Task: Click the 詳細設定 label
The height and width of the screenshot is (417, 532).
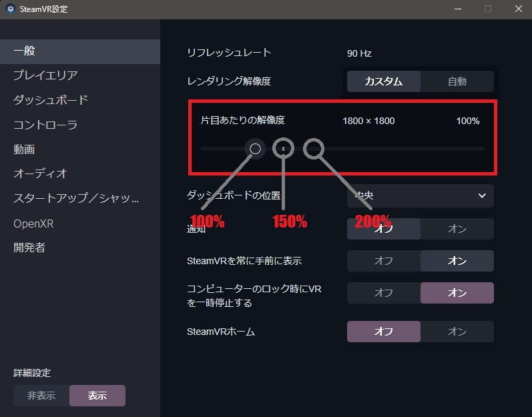Action: (32, 373)
